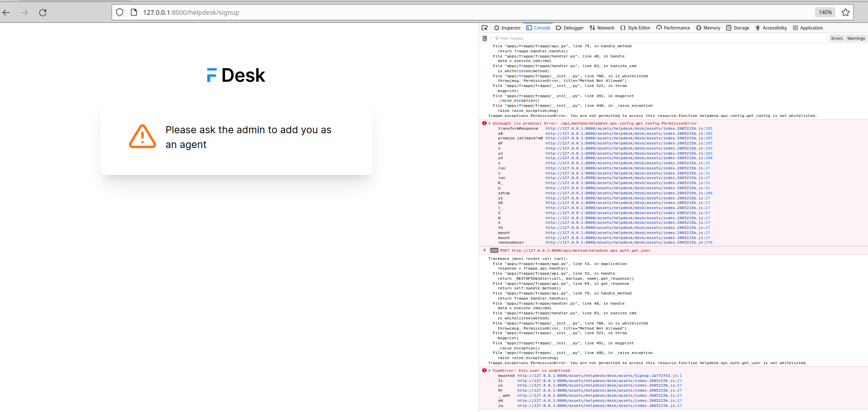Collapse the TypeError stack trace
Viewport: 868px width, 412px height.
pyautogui.click(x=490, y=370)
